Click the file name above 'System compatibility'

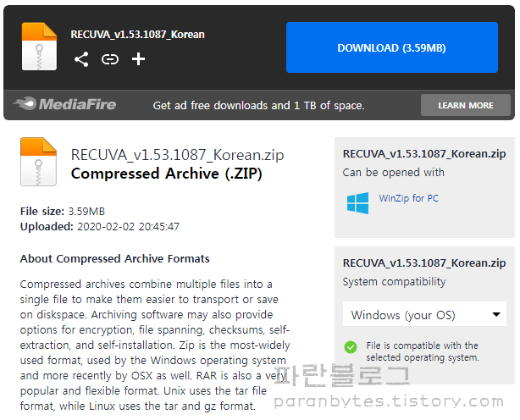(424, 262)
